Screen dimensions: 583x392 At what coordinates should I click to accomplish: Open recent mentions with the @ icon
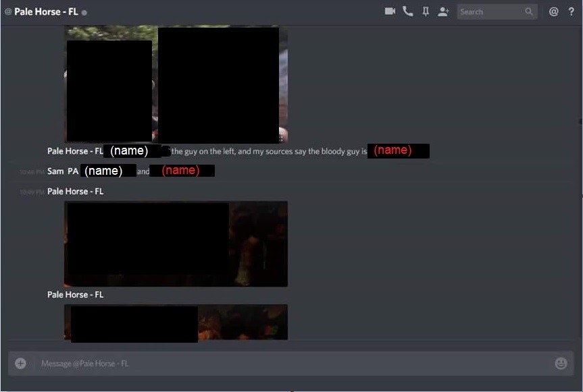(553, 12)
